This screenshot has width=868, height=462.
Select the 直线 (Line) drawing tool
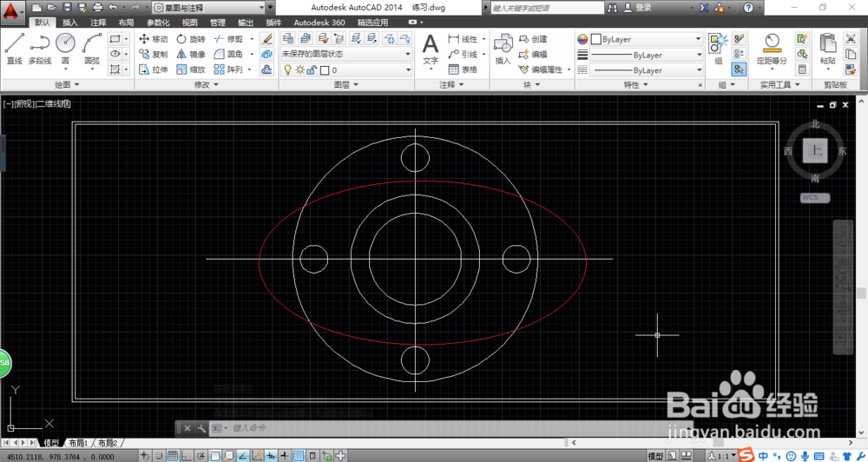[15, 48]
